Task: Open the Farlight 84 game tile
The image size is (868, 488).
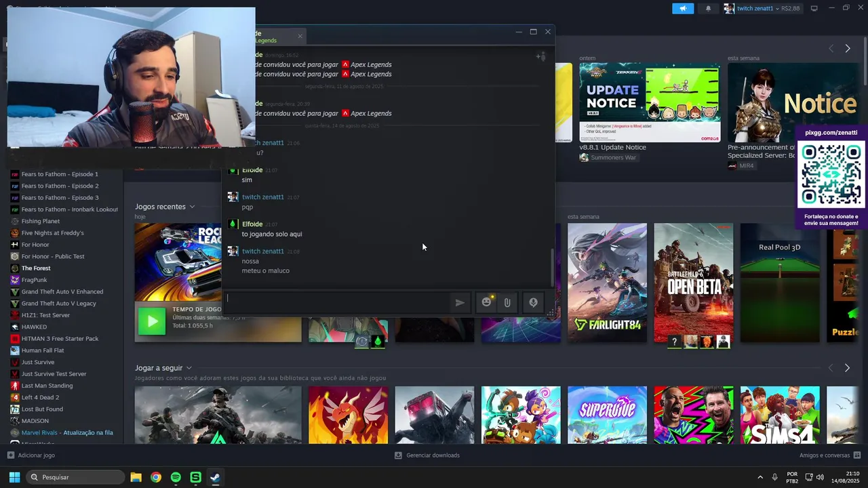Action: click(x=607, y=283)
